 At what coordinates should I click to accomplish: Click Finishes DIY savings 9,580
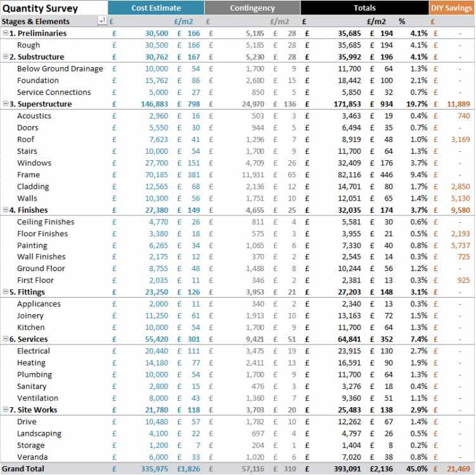pos(460,210)
